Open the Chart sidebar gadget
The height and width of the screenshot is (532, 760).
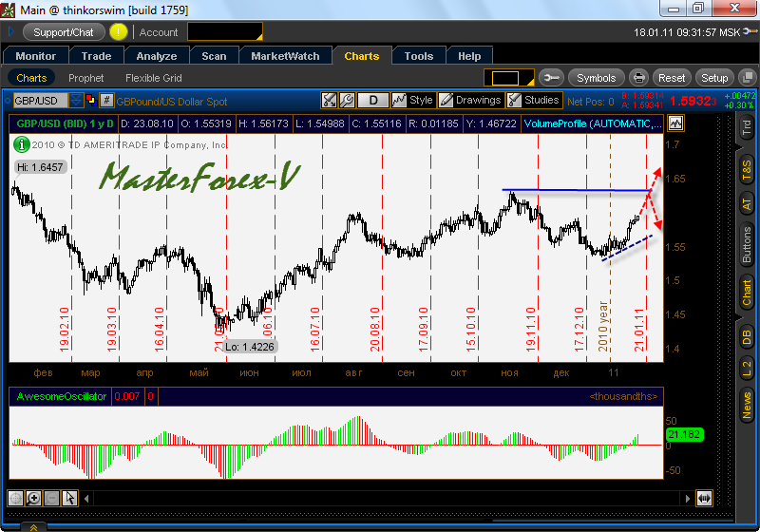click(x=747, y=293)
